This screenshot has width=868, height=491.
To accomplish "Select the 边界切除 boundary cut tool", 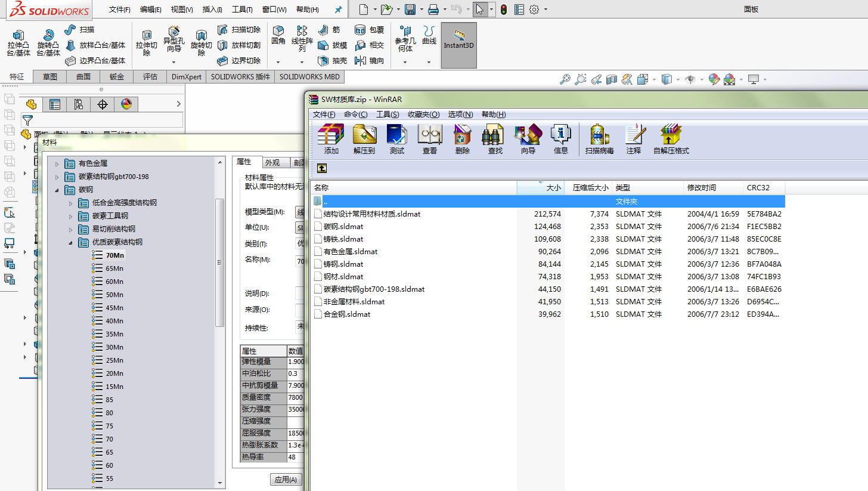I will click(239, 60).
